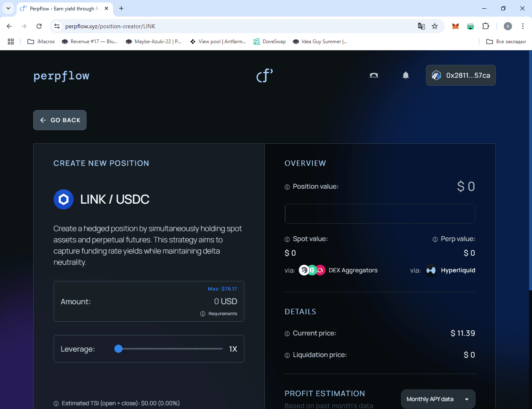Image resolution: width=532 pixels, height=409 pixels.
Task: Open wallet 0x2811...57ca button
Action: tap(461, 75)
